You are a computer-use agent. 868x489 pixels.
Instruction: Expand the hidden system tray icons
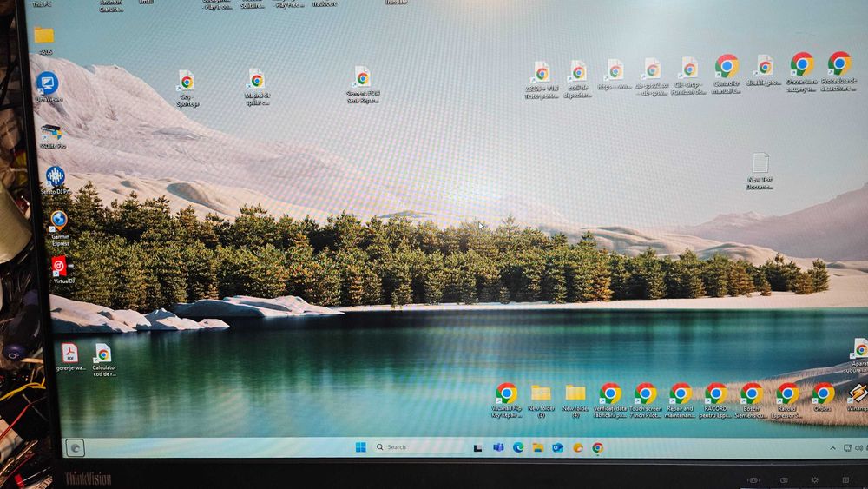point(832,448)
